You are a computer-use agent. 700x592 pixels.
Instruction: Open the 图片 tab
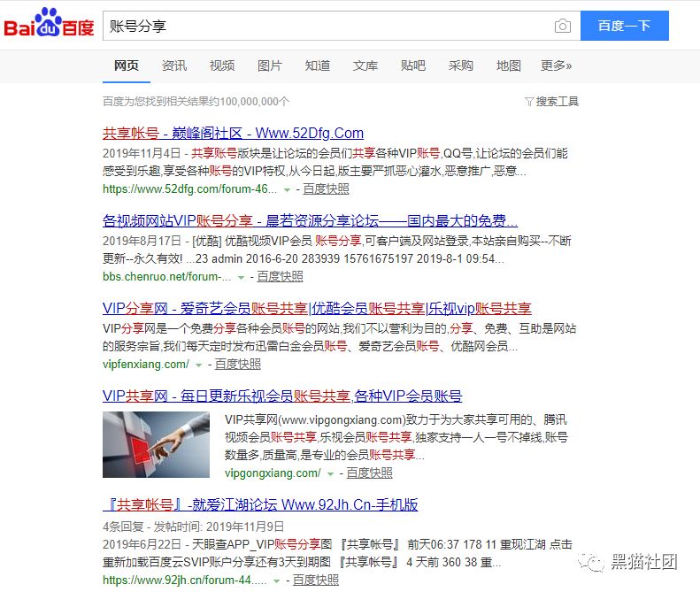270,65
